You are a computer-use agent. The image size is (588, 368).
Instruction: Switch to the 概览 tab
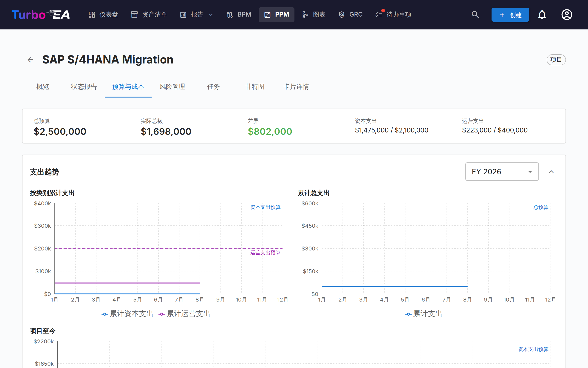(x=43, y=87)
